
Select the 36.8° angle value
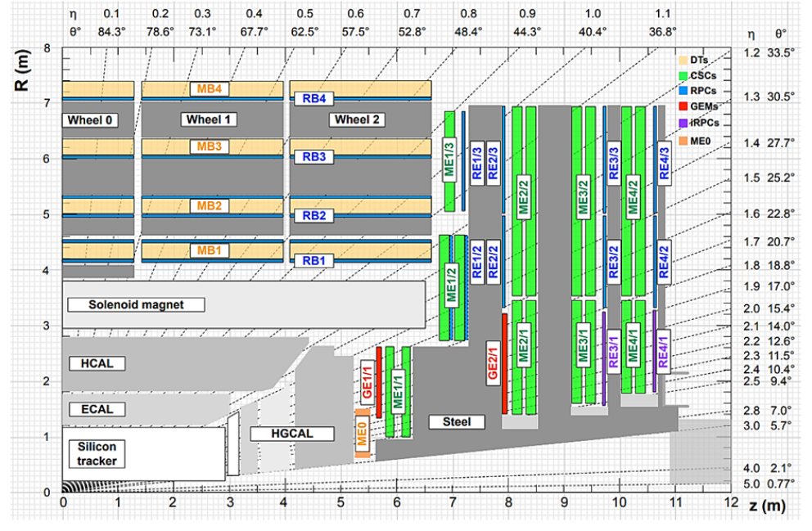662,32
